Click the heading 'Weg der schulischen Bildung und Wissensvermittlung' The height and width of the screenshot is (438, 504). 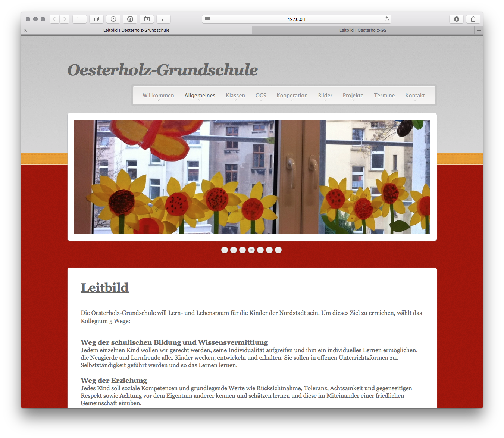[x=174, y=342]
